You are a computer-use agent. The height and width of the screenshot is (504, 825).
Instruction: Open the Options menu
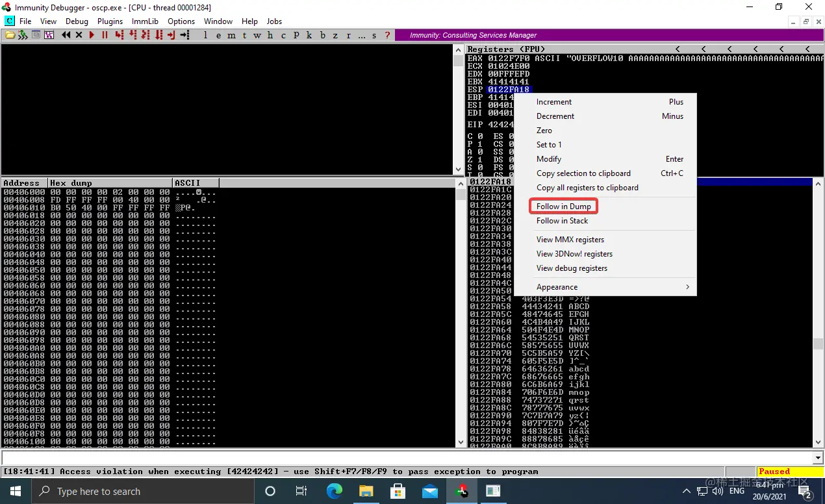pyautogui.click(x=181, y=21)
